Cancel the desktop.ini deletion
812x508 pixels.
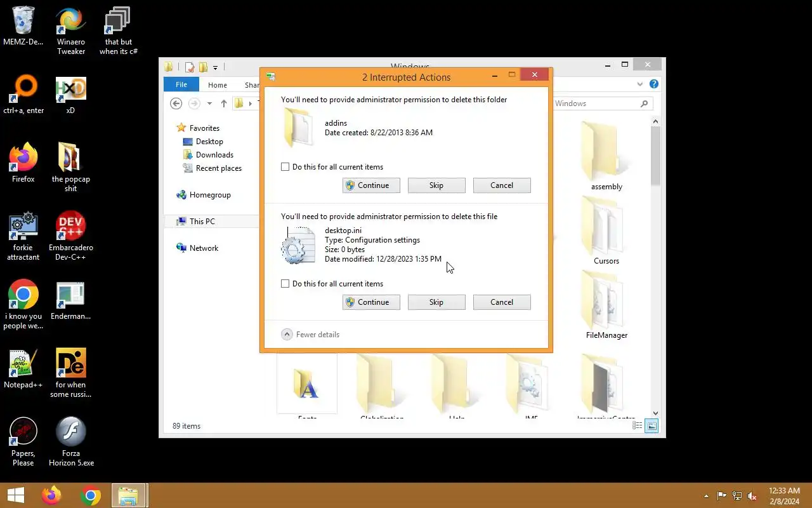502,302
